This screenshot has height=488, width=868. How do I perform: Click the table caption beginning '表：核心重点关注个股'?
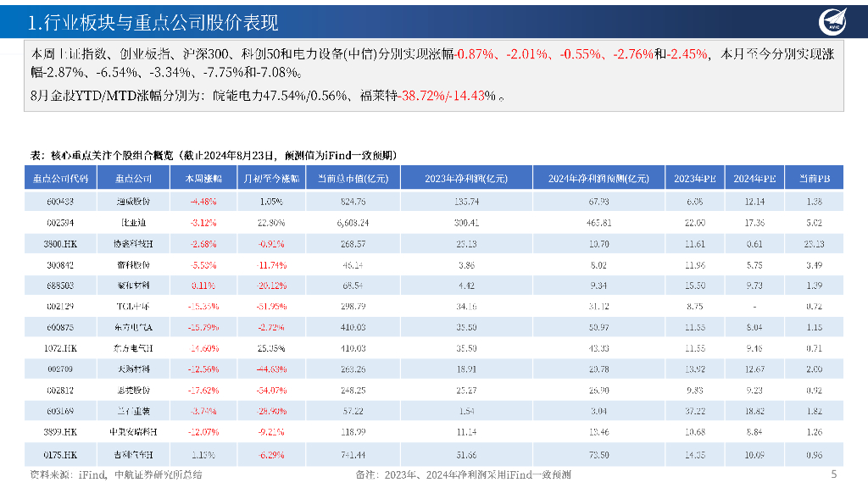pyautogui.click(x=214, y=156)
